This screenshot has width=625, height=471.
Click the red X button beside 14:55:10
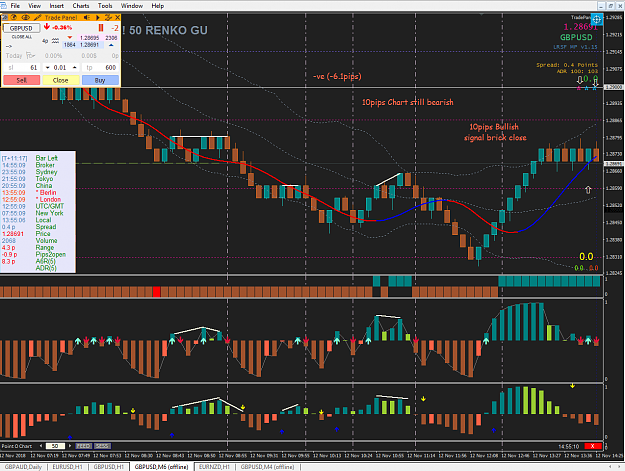(593, 446)
